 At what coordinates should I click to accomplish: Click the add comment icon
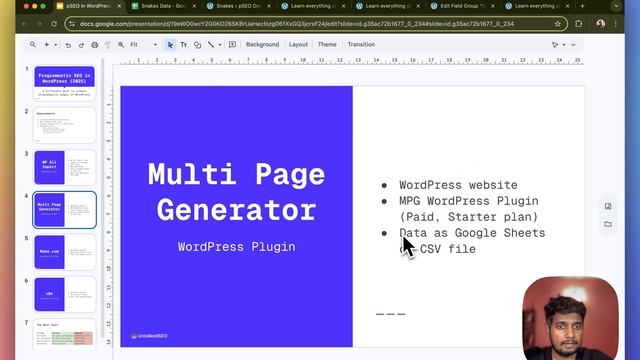click(x=232, y=44)
